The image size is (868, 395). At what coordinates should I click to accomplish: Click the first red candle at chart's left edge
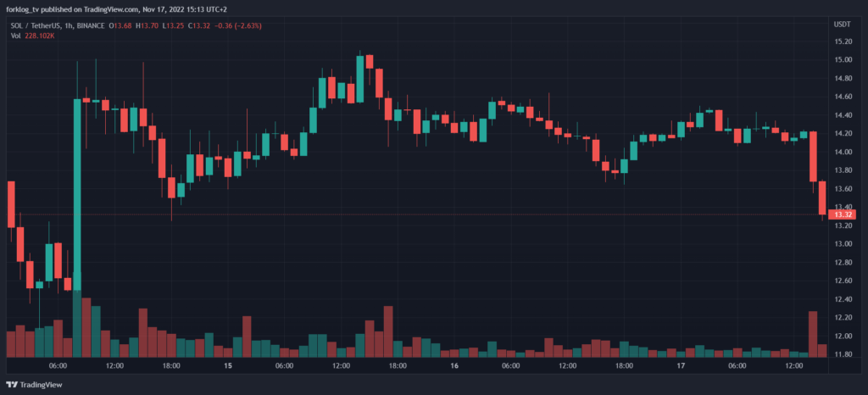11,203
